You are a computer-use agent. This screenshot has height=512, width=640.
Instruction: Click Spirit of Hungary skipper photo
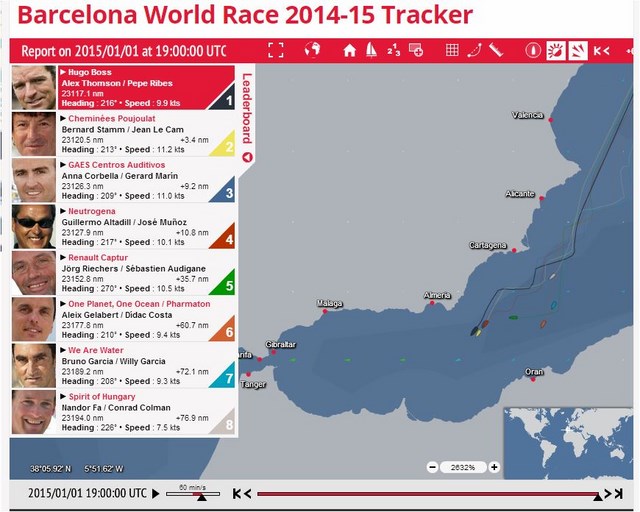point(34,412)
